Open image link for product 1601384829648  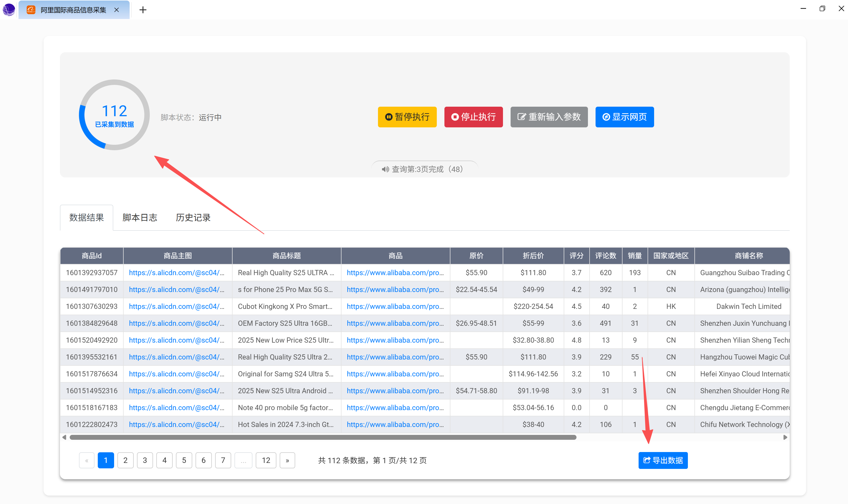177,323
